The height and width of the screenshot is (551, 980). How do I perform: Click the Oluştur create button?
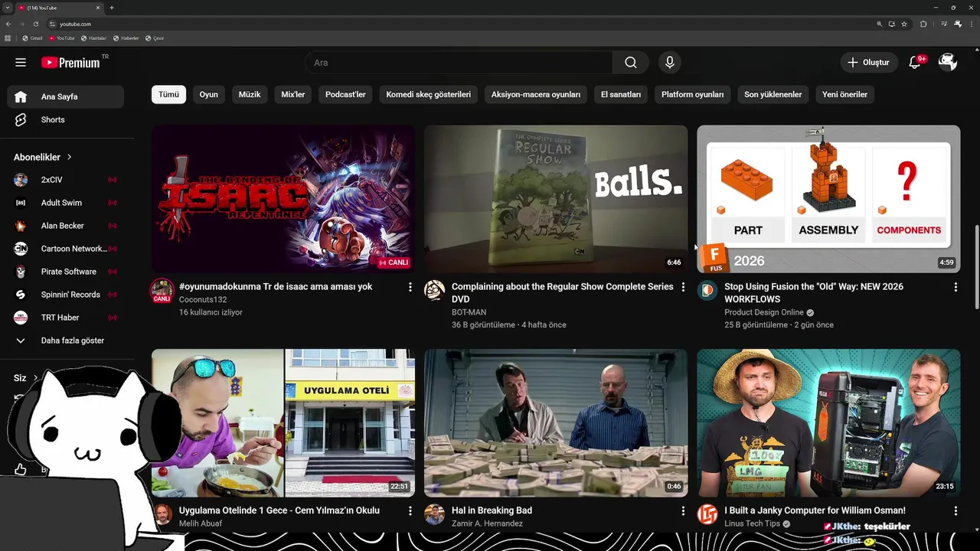point(869,63)
